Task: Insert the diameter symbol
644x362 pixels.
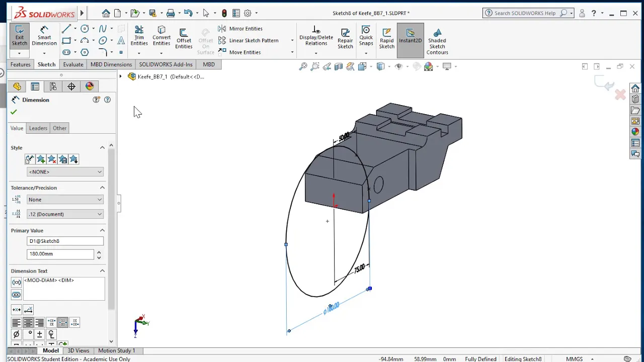Action: click(16, 334)
